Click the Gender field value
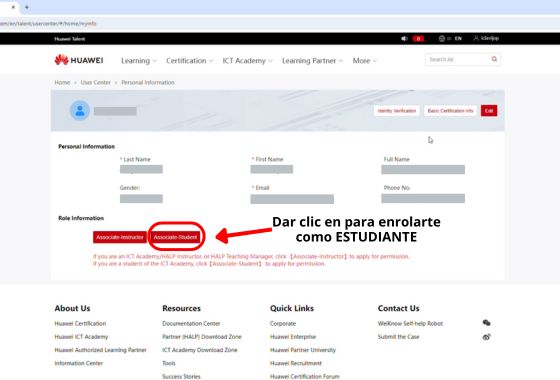 tap(141, 199)
